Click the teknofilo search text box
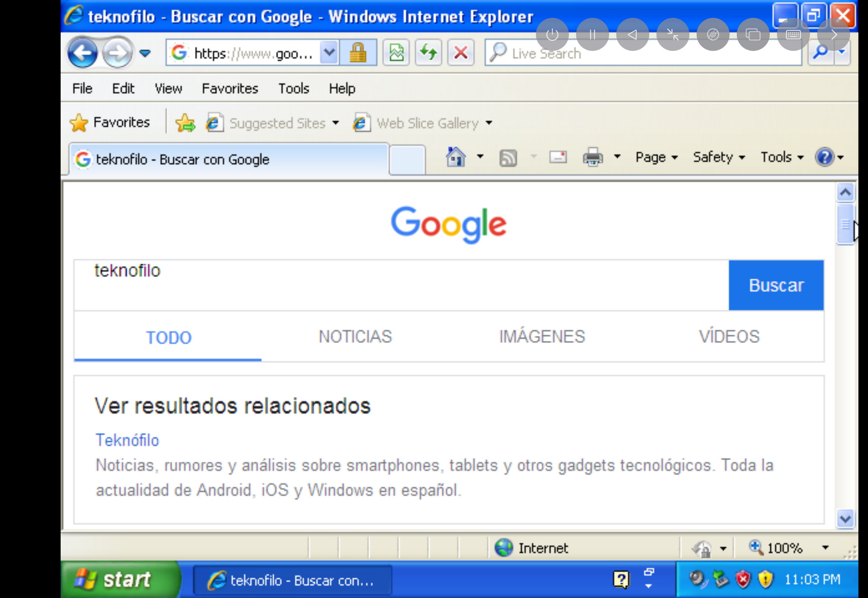 401,285
